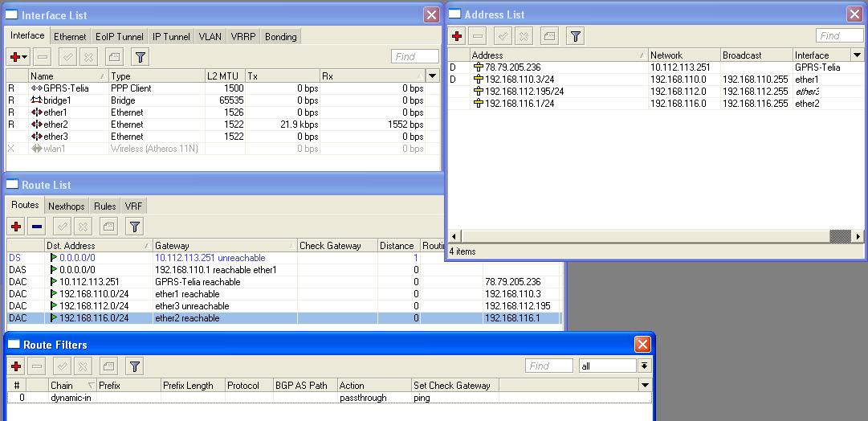Screen dimensions: 868x421
Task: Select route 192.168.110.0/24 row
Action: pyautogui.click(x=284, y=294)
